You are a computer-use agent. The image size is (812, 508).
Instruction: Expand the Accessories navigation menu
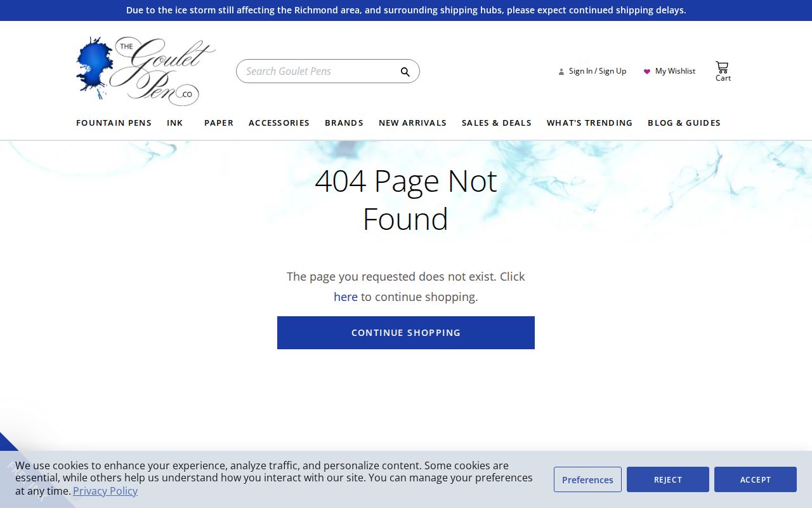point(278,123)
